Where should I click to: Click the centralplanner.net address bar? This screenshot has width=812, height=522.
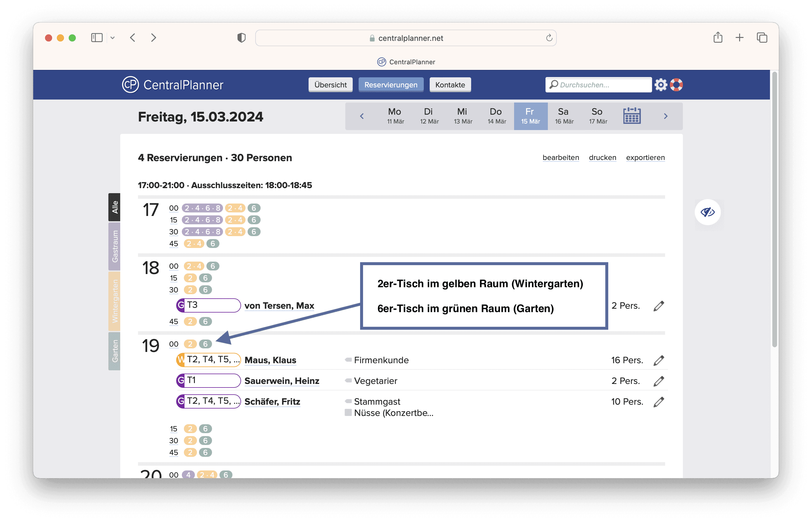click(405, 38)
